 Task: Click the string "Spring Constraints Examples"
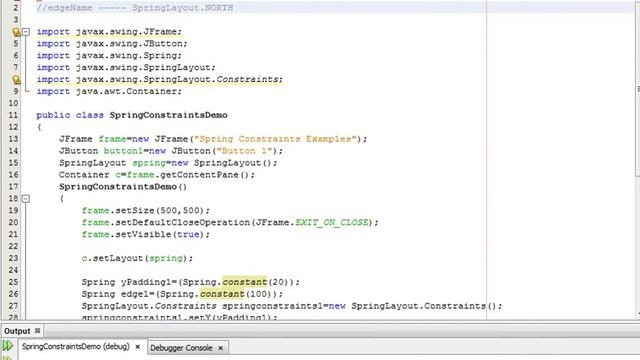pos(275,139)
